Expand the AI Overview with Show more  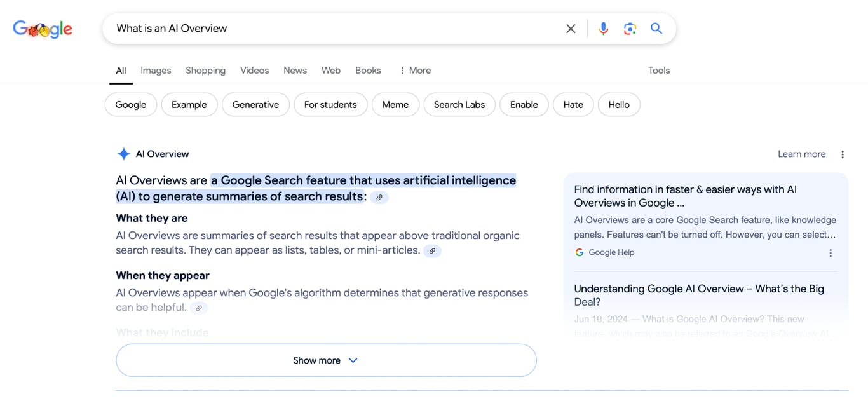tap(326, 360)
